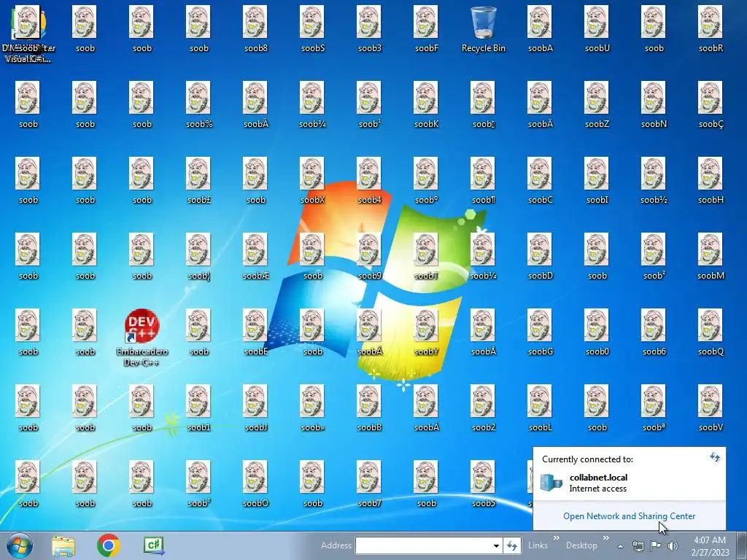Select the soob½ file icon
The height and width of the screenshot is (560, 747).
(654, 181)
